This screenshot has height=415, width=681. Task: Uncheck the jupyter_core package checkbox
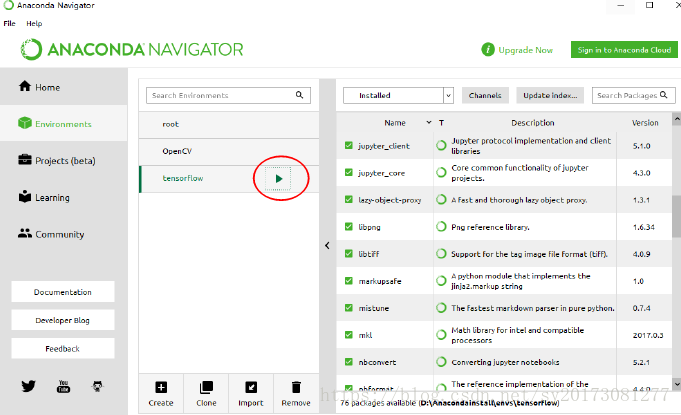[348, 172]
